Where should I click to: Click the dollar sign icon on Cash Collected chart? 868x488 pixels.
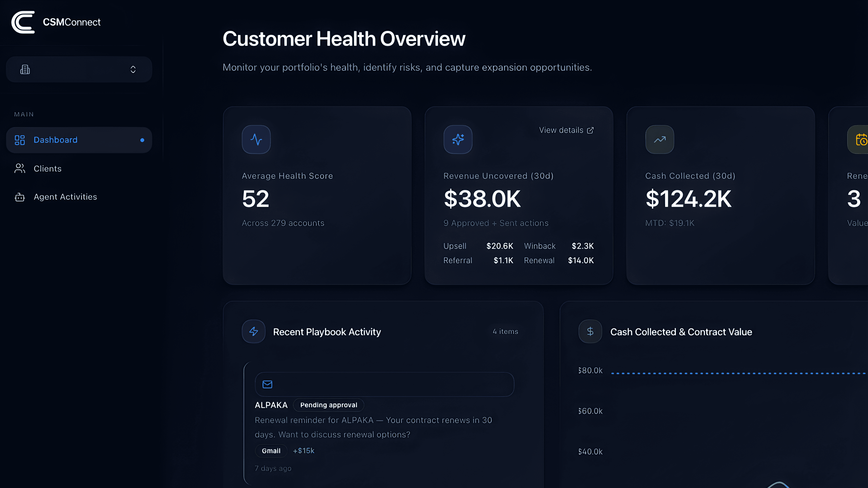[x=590, y=331]
